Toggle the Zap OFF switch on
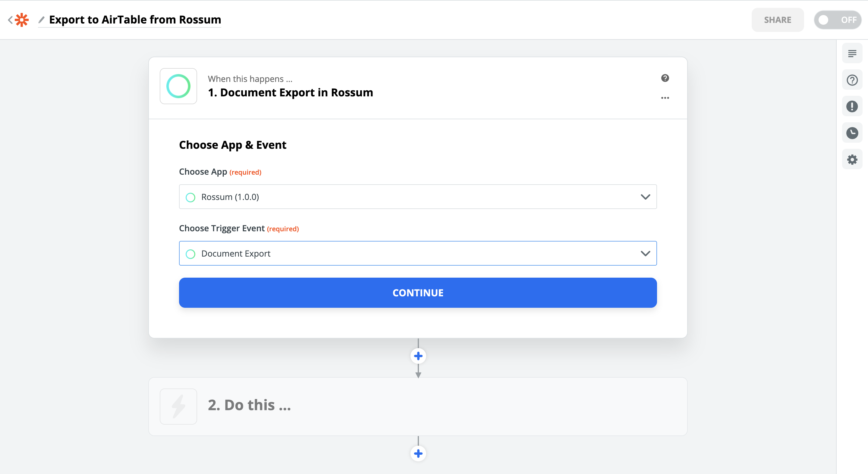 point(837,20)
